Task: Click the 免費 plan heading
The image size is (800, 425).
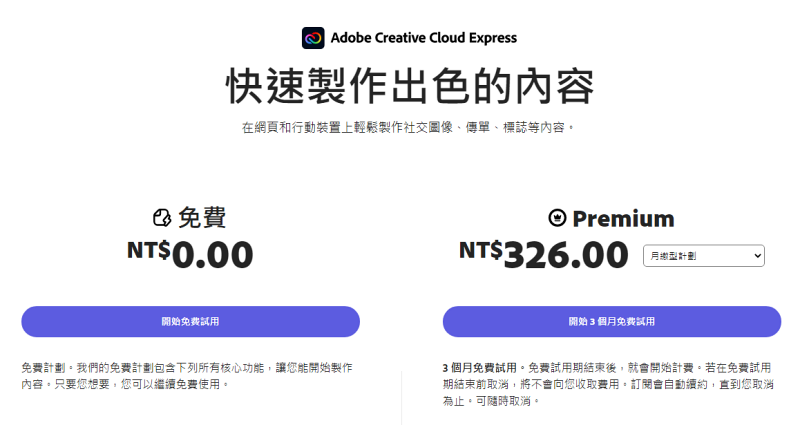Action: tap(202, 218)
